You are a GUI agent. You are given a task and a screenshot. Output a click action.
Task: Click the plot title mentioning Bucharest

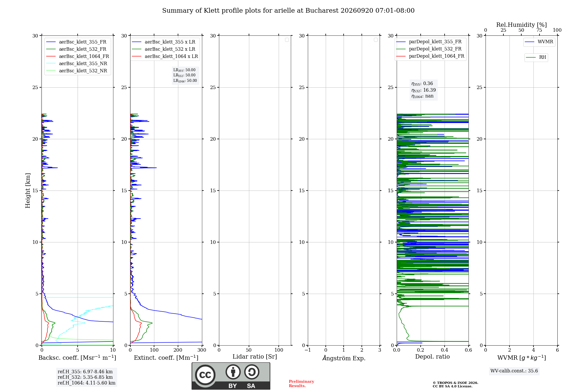pyautogui.click(x=288, y=11)
